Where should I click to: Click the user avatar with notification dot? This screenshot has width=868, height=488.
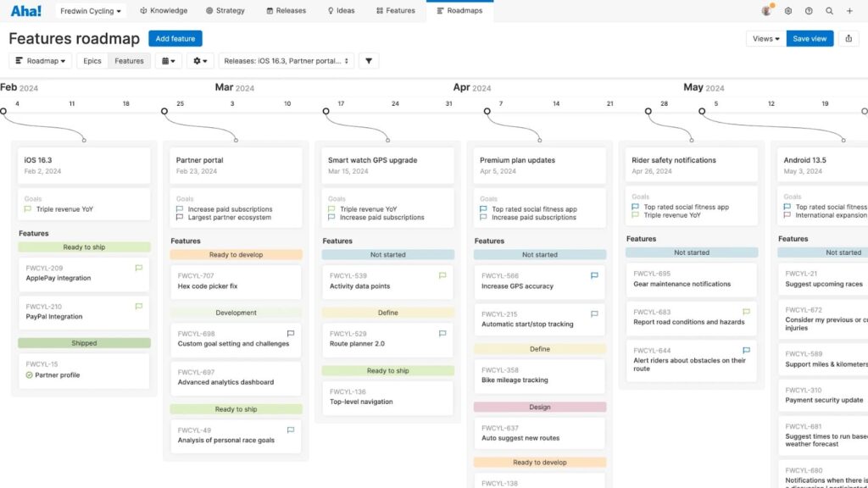pyautogui.click(x=767, y=11)
